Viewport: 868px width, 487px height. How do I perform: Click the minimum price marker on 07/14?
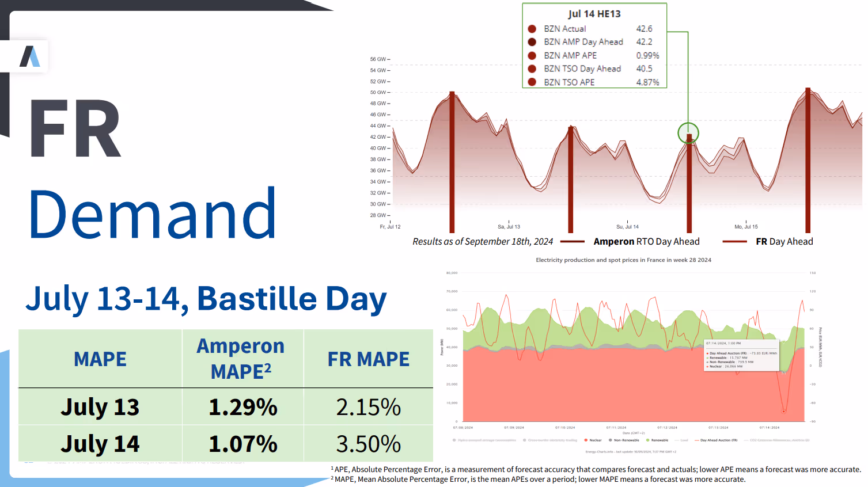(784, 411)
